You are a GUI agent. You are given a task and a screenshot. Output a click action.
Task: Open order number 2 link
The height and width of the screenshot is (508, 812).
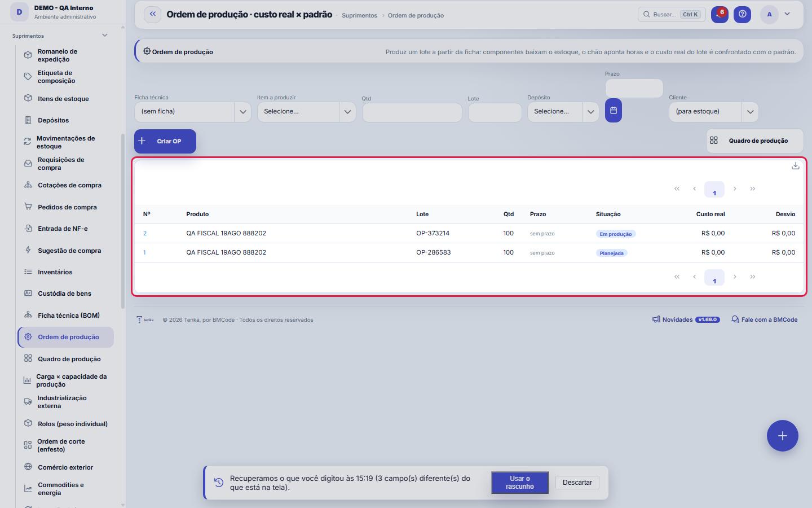(145, 234)
